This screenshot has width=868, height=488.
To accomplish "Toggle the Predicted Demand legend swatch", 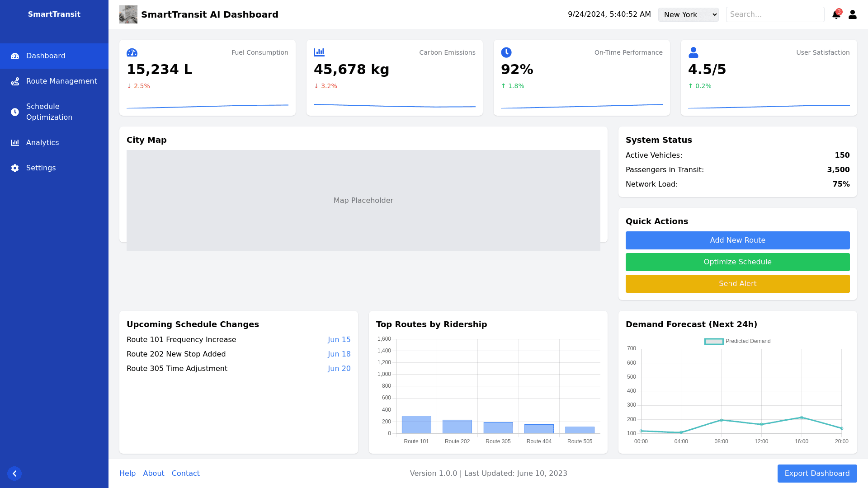I will coord(714,342).
